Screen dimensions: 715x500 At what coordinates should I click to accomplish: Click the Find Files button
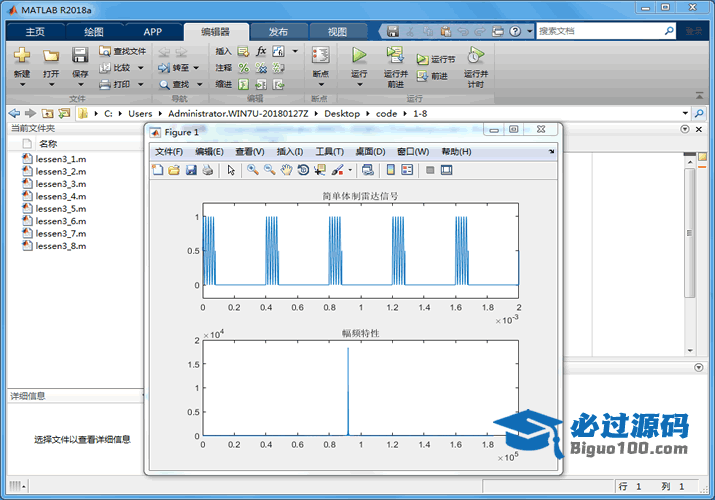pyautogui.click(x=123, y=51)
